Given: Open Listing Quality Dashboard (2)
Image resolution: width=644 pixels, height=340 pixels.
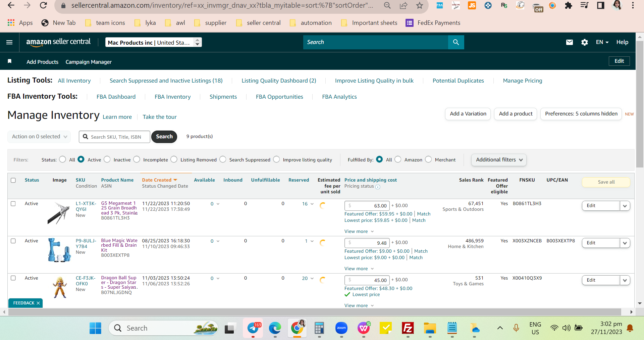Looking at the screenshot, I should 279,81.
